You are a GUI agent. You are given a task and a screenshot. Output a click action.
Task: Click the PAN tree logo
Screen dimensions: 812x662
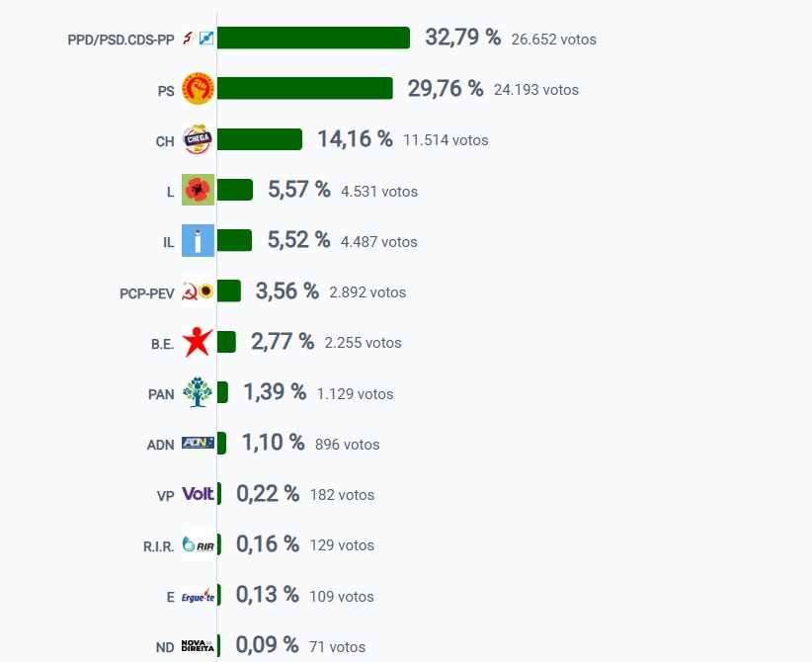[198, 392]
